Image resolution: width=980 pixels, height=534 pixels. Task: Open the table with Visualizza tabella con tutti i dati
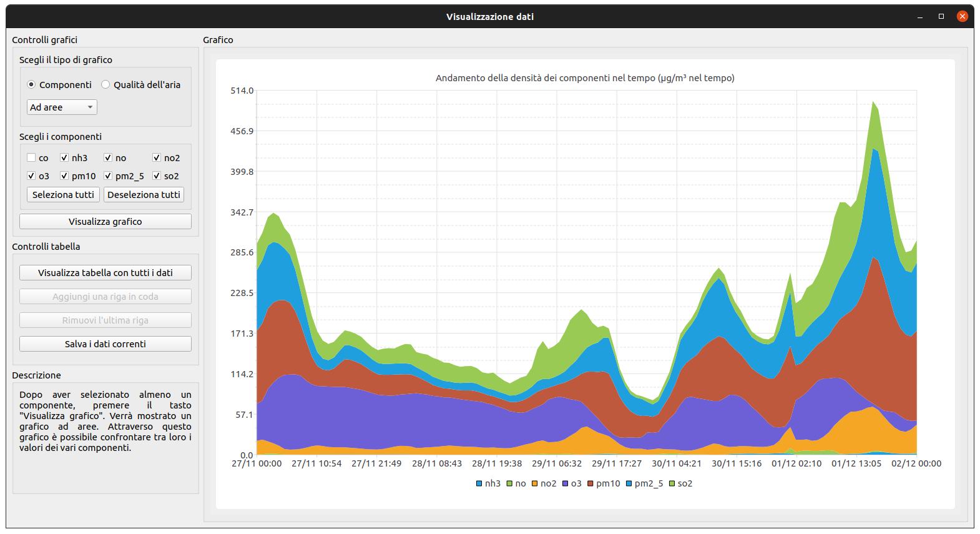[105, 273]
